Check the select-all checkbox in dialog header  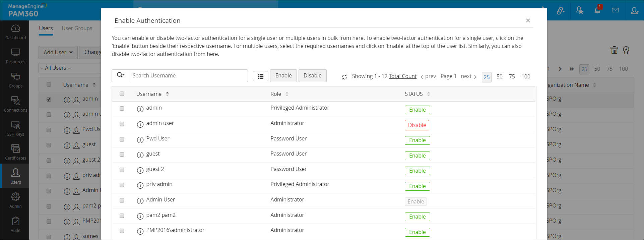(122, 94)
